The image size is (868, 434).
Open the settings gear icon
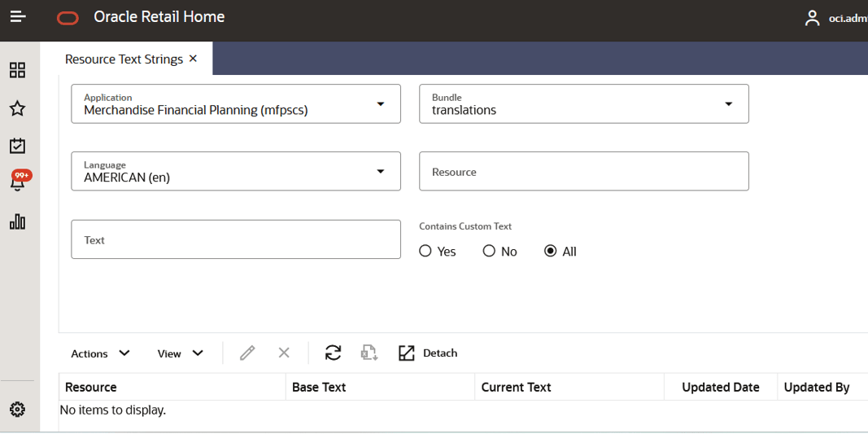click(x=18, y=410)
